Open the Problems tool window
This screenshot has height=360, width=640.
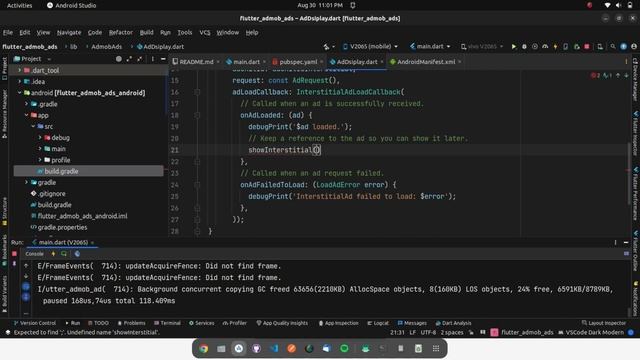pyautogui.click(x=131, y=323)
